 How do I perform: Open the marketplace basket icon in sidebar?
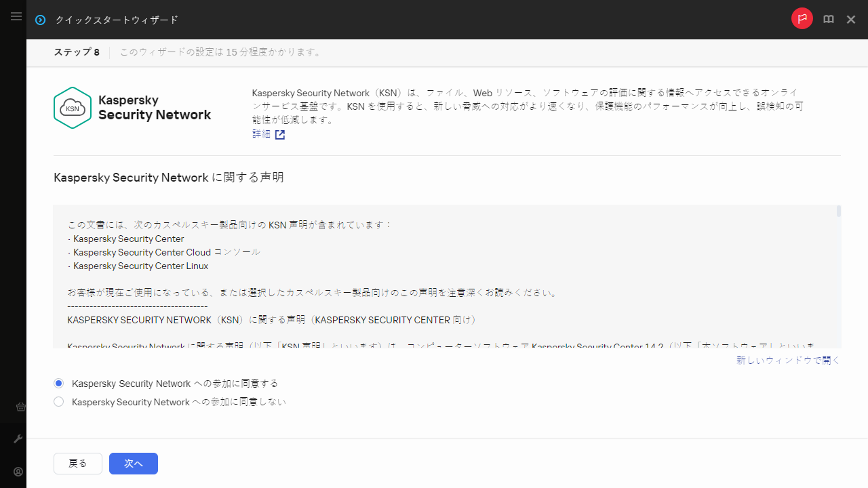coord(19,407)
